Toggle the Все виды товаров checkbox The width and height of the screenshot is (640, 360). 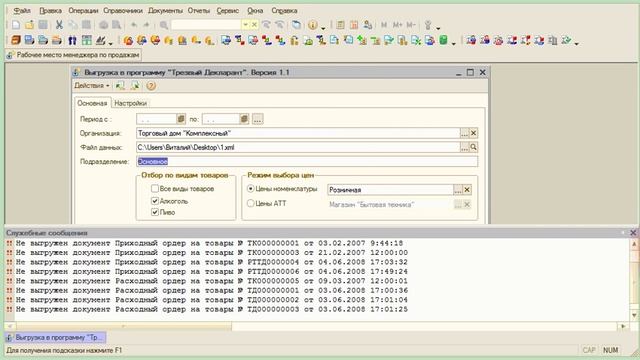tap(155, 189)
